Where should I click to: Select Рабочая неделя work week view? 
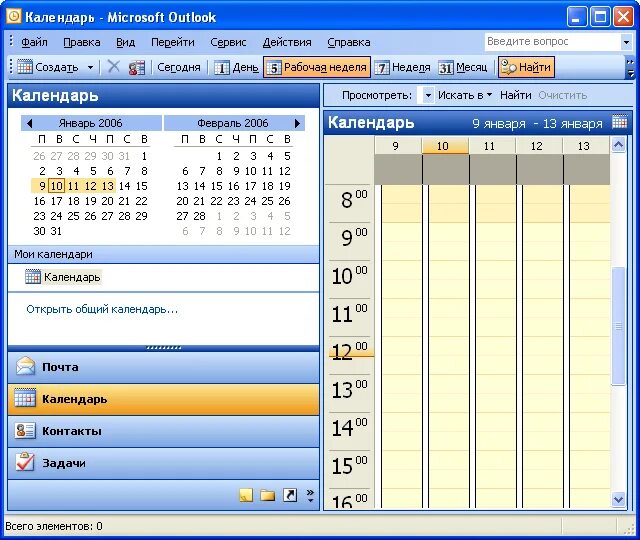click(317, 67)
